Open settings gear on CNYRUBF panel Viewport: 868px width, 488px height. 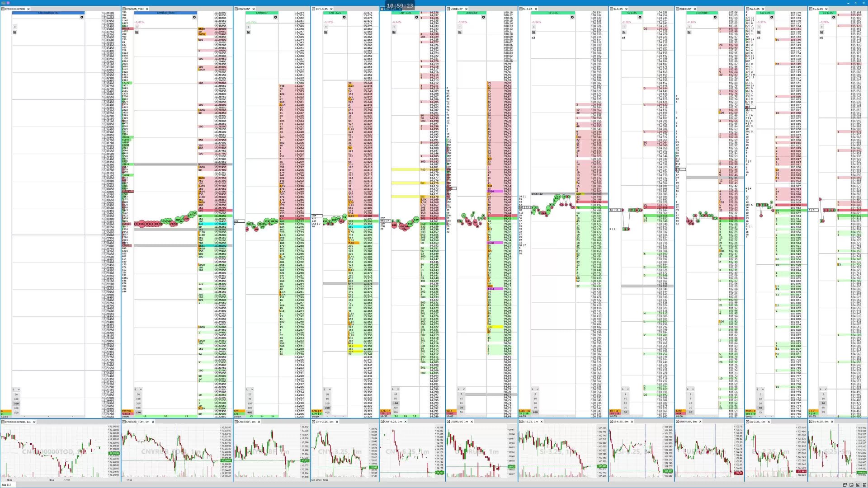tap(275, 17)
